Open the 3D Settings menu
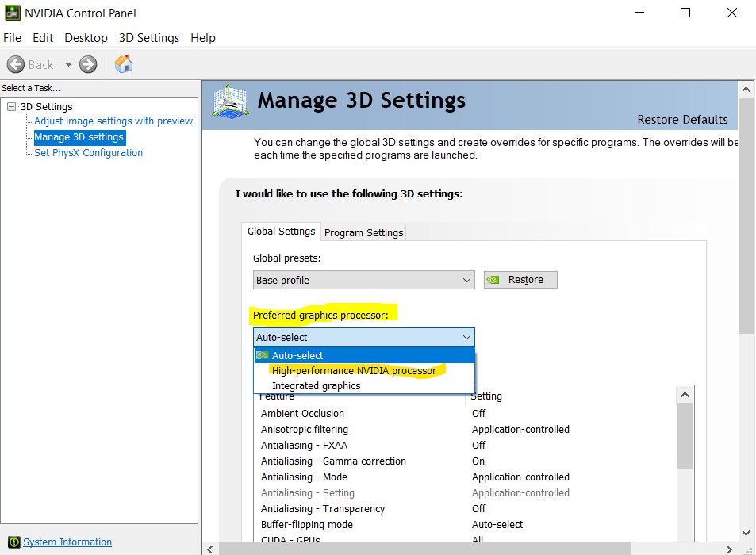The image size is (756, 555). tap(149, 38)
